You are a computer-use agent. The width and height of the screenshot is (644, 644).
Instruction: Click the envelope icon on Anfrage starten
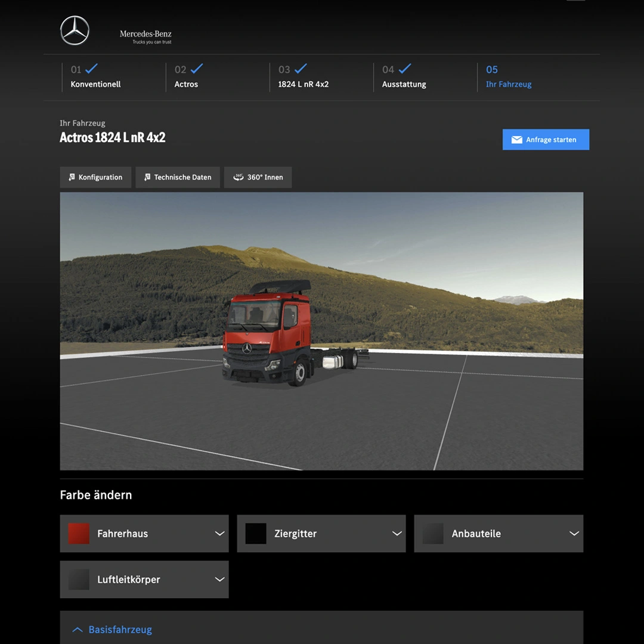coord(516,140)
